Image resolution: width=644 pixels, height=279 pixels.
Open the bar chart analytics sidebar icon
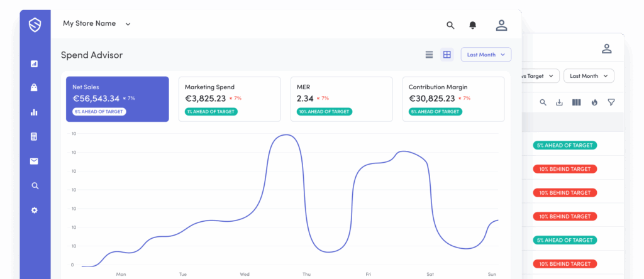pyautogui.click(x=35, y=112)
